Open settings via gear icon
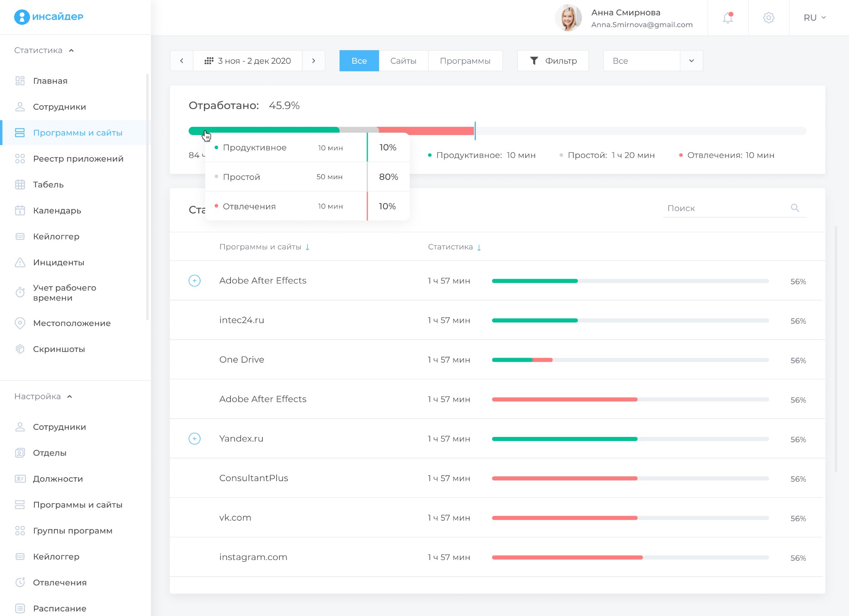 coord(769,18)
